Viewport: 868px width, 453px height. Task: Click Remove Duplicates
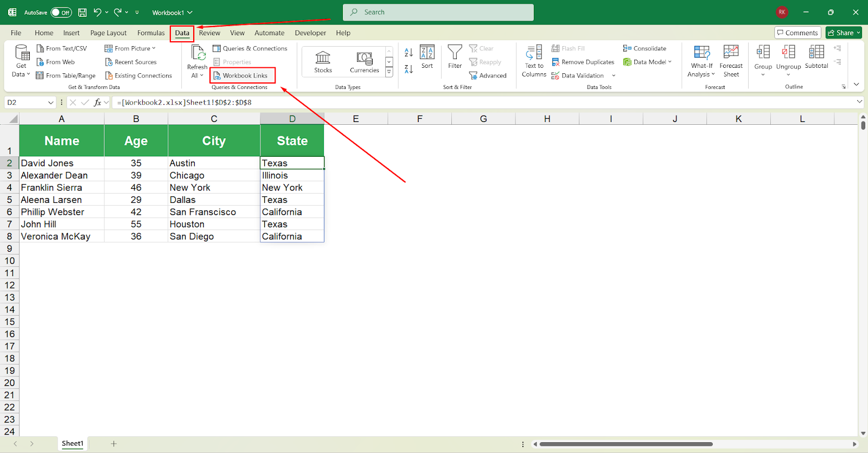point(583,62)
